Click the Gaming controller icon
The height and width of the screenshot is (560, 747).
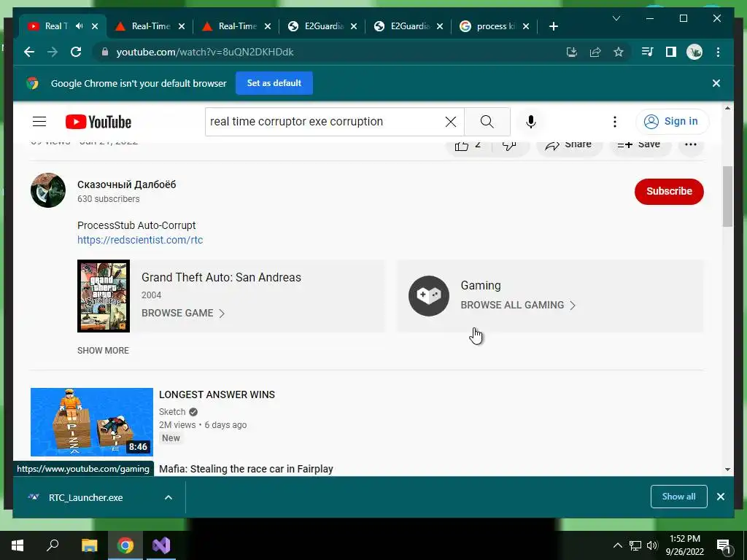429,296
